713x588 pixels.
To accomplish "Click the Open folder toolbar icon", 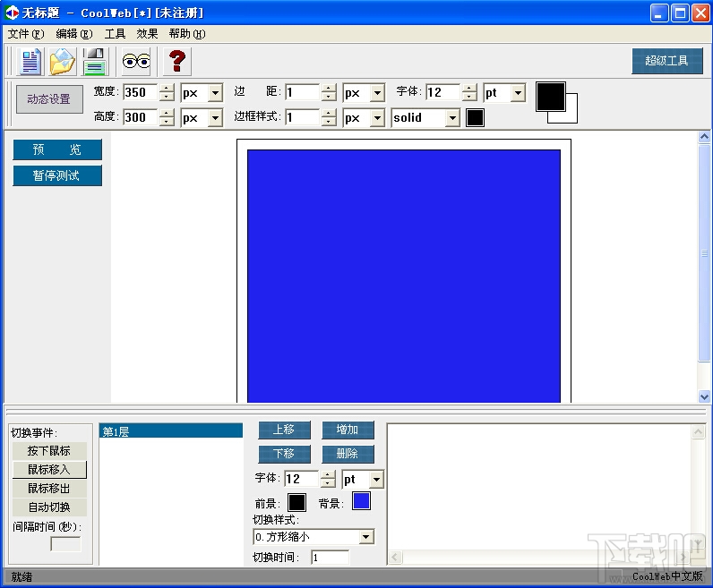I will point(63,62).
